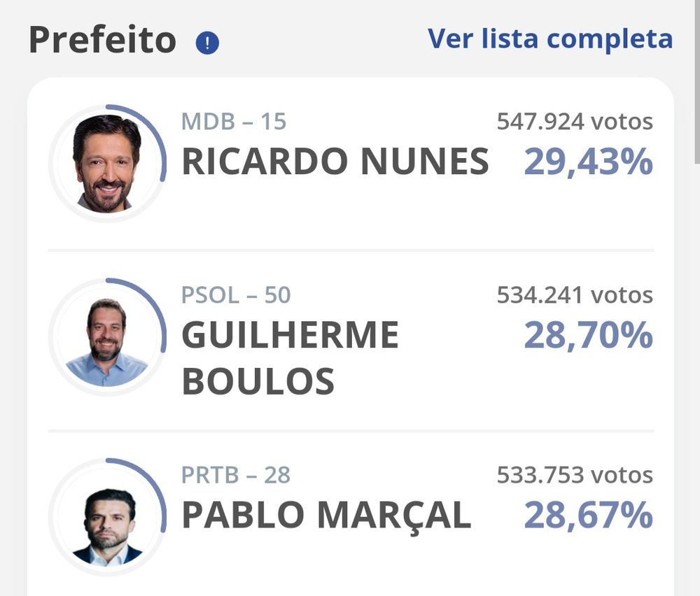Click the 547.924 votos count
Image resolution: width=700 pixels, height=596 pixels.
[575, 122]
